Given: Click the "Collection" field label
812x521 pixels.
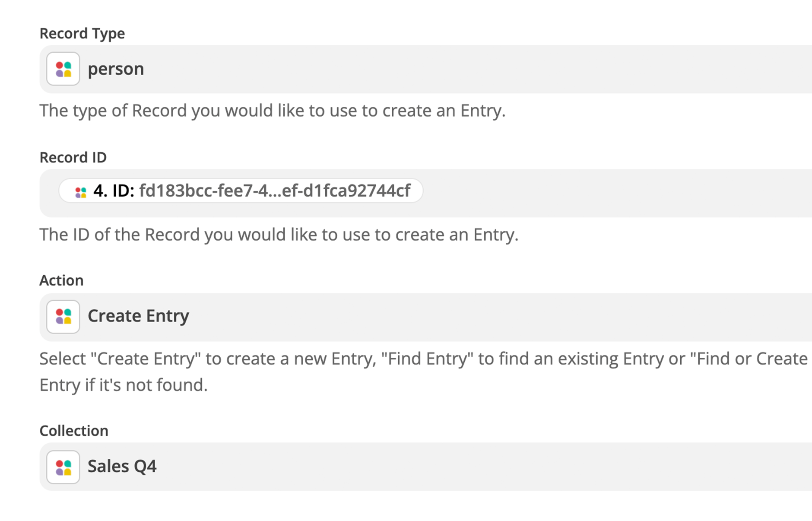Looking at the screenshot, I should point(74,431).
